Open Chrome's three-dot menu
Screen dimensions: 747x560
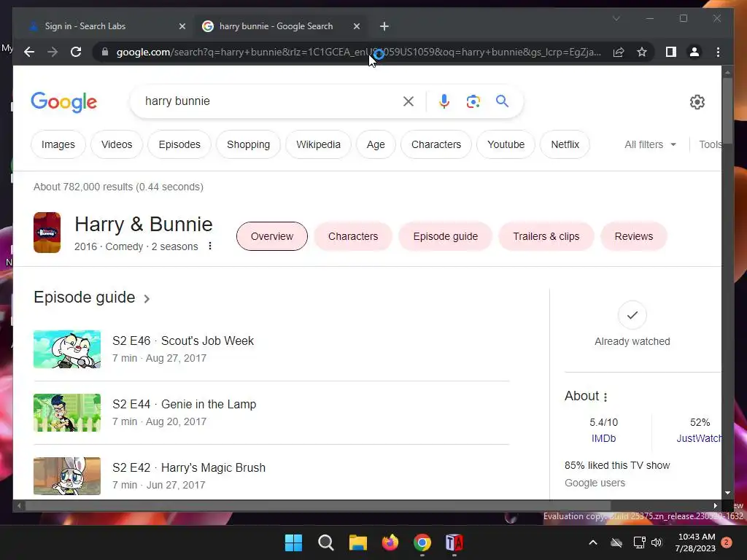(718, 52)
